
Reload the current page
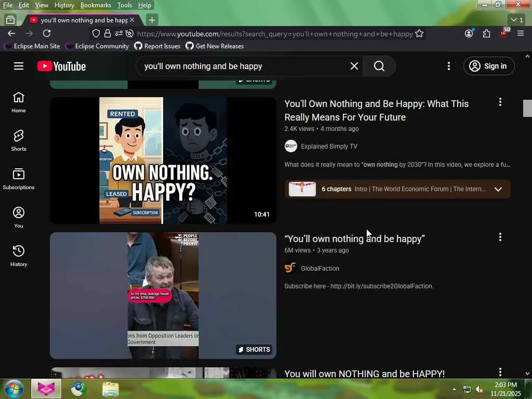(x=47, y=33)
